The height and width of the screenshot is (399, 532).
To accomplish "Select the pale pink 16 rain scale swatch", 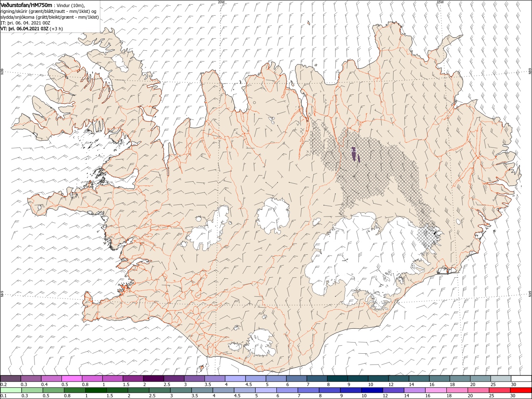I will 436,390.
